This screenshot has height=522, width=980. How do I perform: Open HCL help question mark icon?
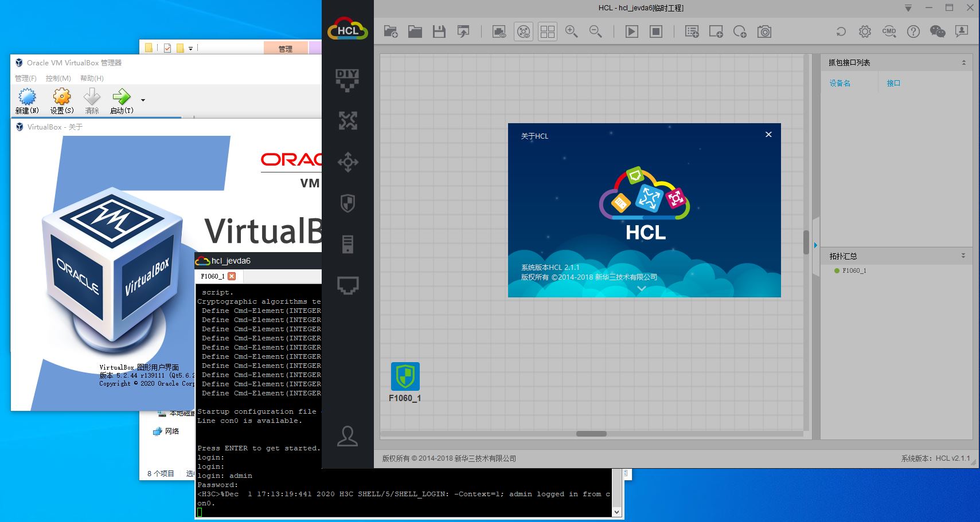point(913,32)
